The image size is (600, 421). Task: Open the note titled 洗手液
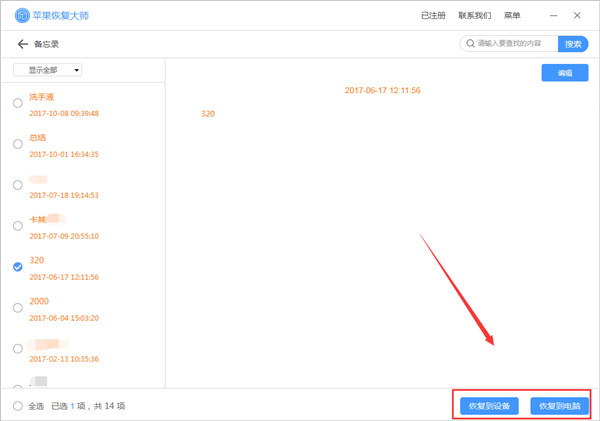click(42, 97)
